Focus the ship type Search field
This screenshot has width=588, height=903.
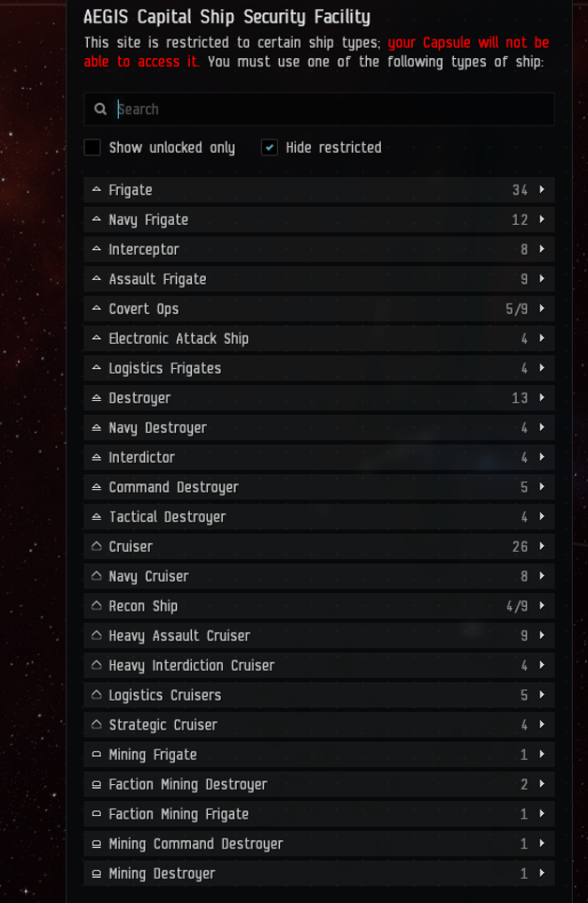click(328, 110)
